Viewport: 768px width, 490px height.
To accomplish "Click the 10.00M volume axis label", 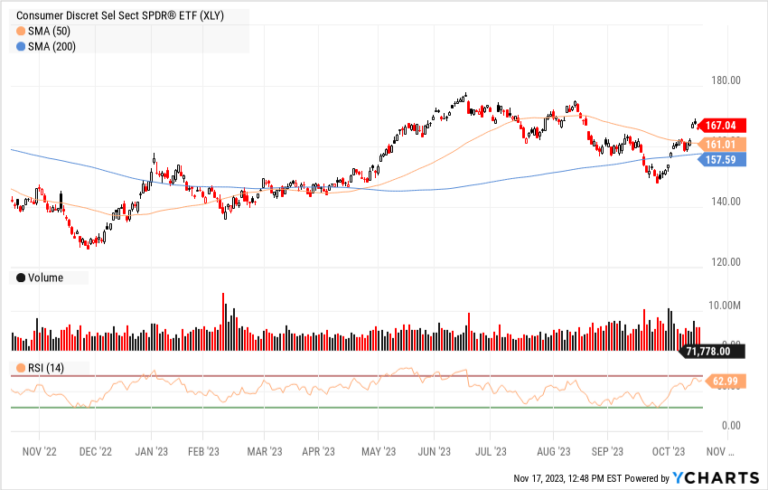I will pos(722,304).
